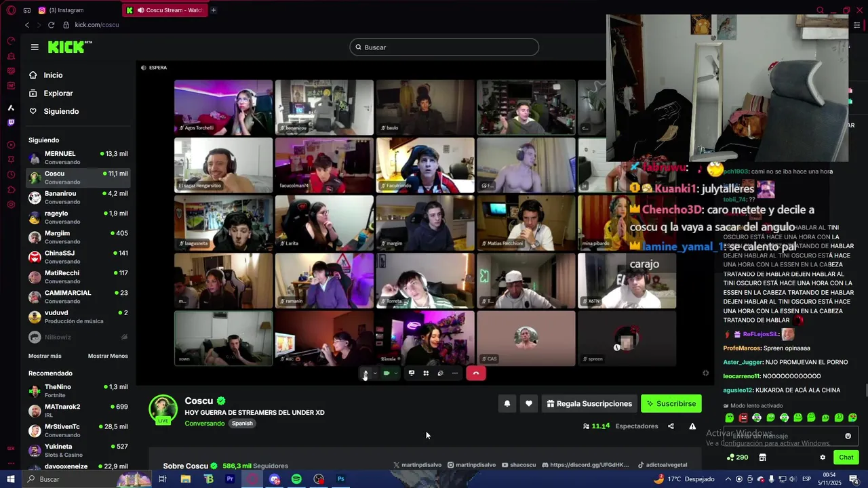Open the activities grid icon in call controls
The width and height of the screenshot is (868, 488).
point(426,373)
